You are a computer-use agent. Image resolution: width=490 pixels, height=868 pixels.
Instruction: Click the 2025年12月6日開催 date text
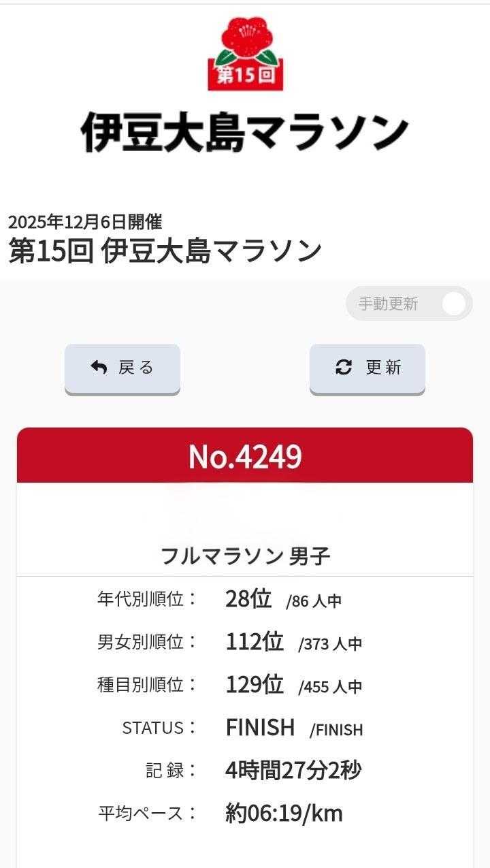[85, 222]
